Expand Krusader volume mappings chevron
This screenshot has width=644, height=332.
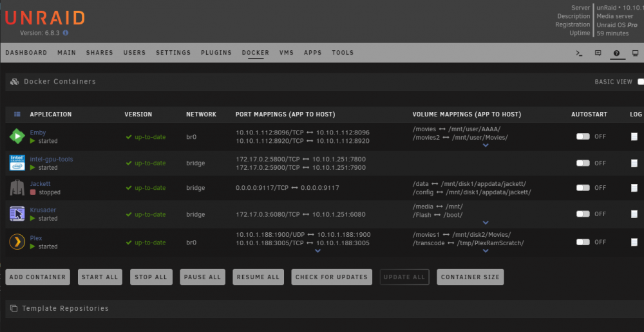486,223
